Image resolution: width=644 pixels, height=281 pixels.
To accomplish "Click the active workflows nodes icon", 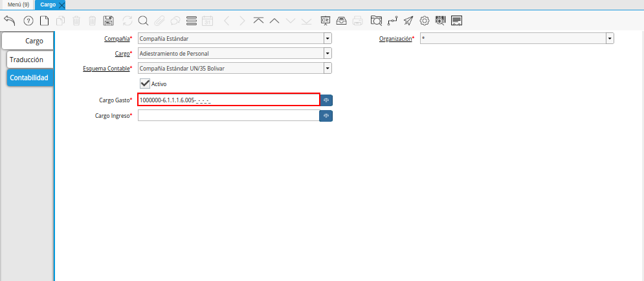I will click(392, 21).
